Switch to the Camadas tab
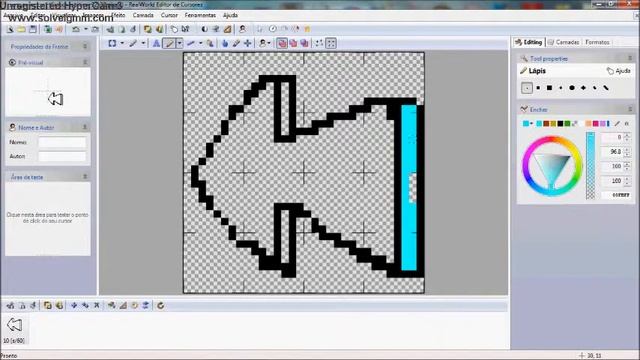This screenshot has width=640, height=360. click(x=564, y=42)
